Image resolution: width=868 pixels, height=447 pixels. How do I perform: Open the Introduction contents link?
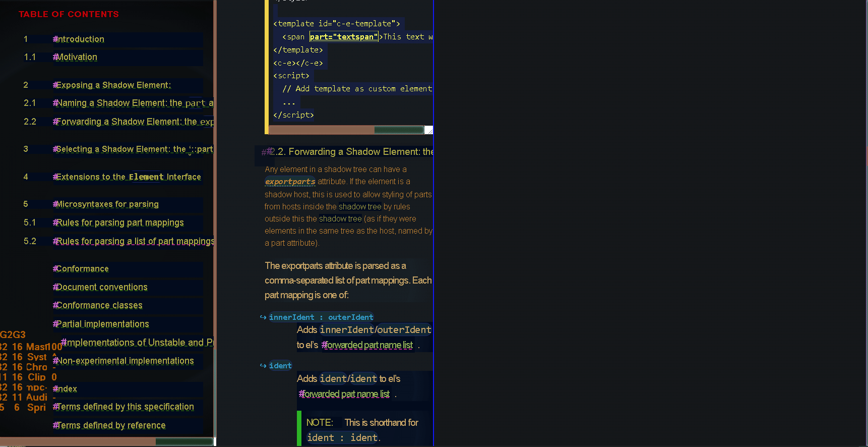(79, 39)
